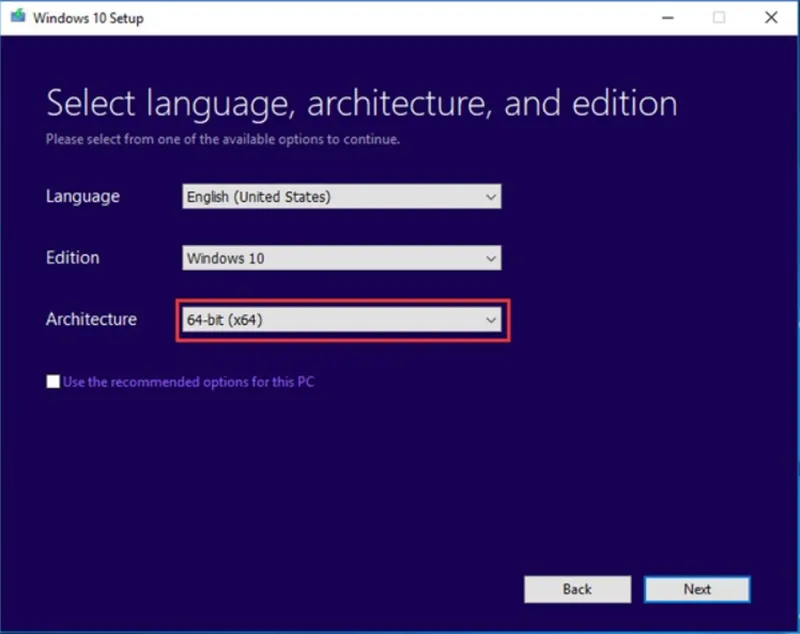Click the chevron arrow of the Language field
The image size is (800, 634).
click(x=490, y=197)
